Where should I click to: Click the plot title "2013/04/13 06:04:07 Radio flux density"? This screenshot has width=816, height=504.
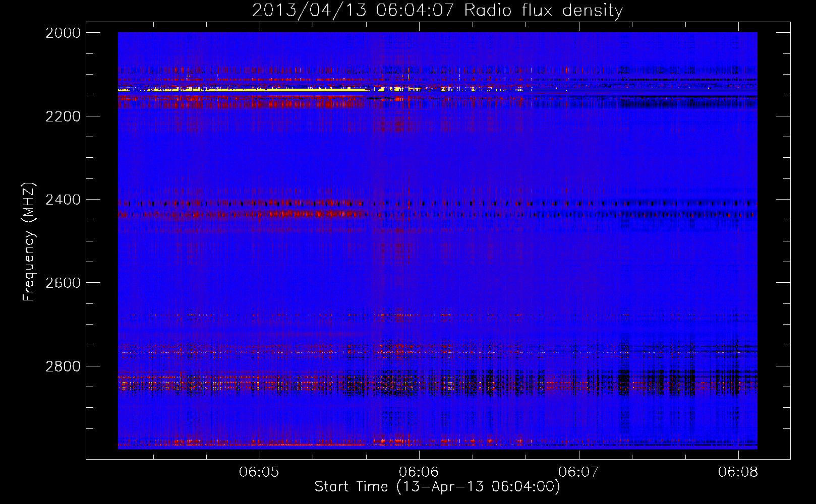click(x=437, y=10)
